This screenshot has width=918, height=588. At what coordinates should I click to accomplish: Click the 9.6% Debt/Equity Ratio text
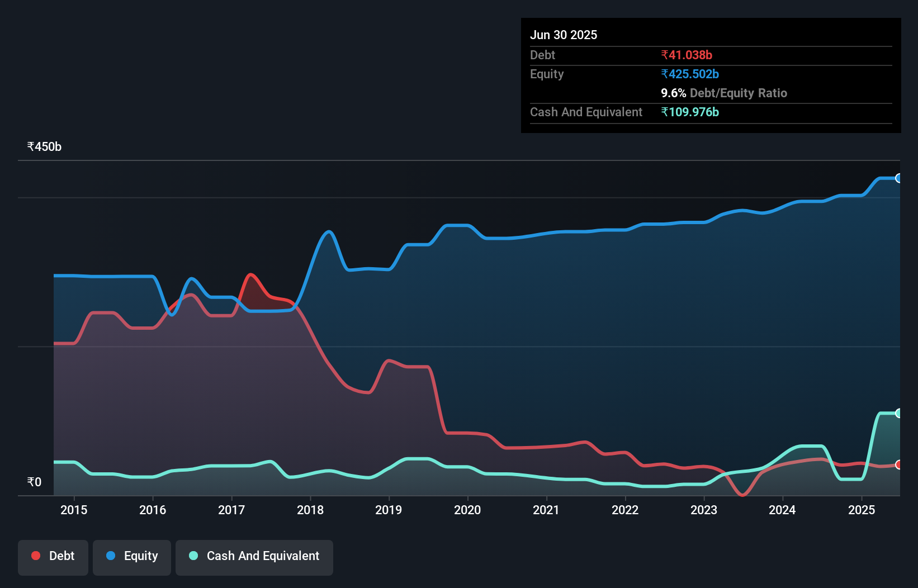coord(724,93)
